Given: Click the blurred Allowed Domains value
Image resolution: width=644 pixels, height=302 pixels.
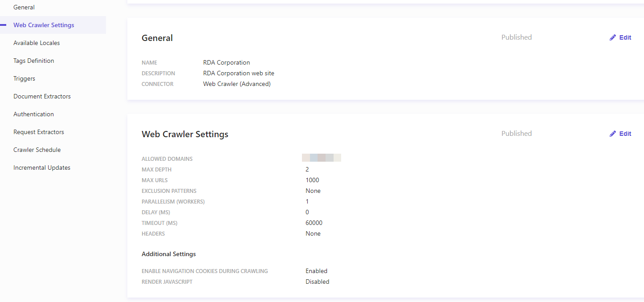Looking at the screenshot, I should coord(322,158).
